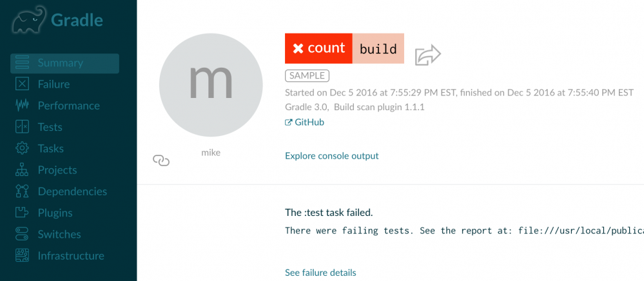The width and height of the screenshot is (644, 281).
Task: Click the Summary sidebar icon
Action: (x=23, y=63)
